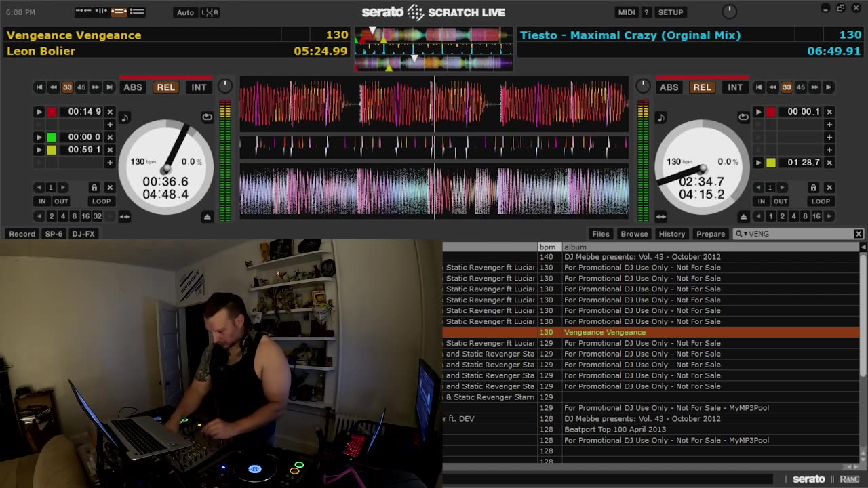Toggle MIDI assign mode
This screenshot has width=868, height=488.
pyautogui.click(x=627, y=12)
